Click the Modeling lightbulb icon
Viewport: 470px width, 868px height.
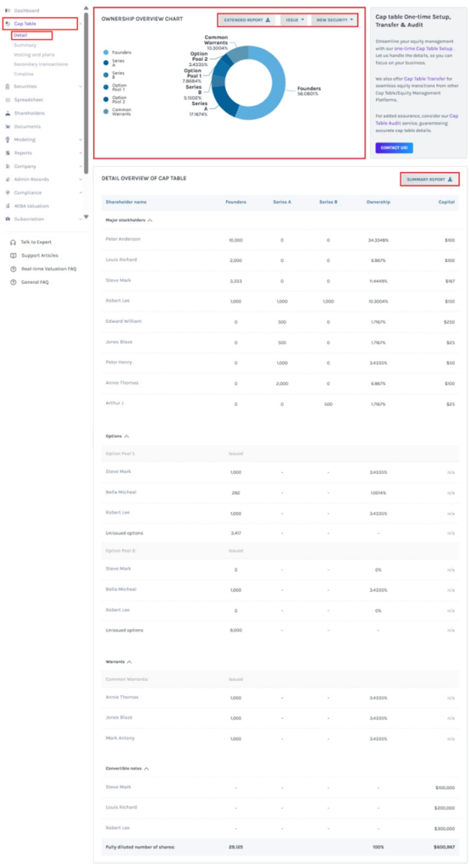click(8, 140)
